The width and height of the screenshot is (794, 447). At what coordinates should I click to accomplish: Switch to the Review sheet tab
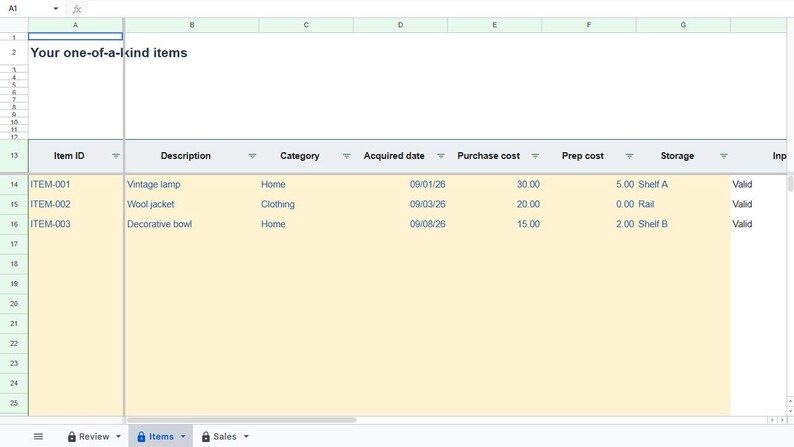click(94, 436)
